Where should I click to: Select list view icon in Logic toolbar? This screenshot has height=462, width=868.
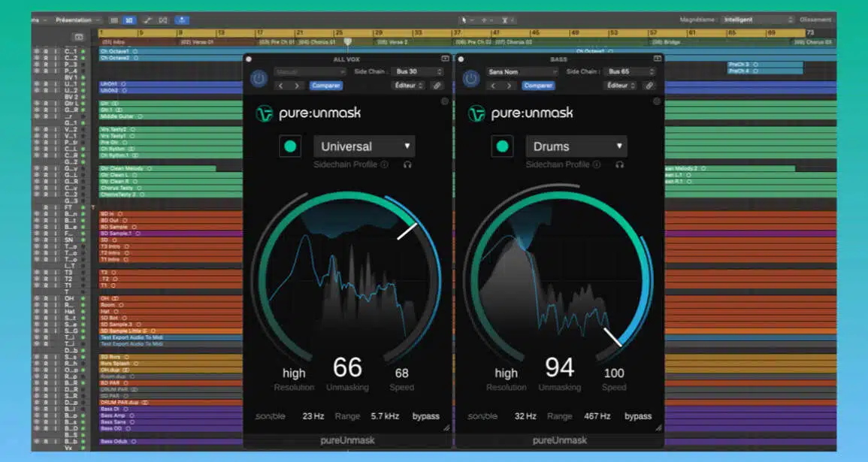114,20
